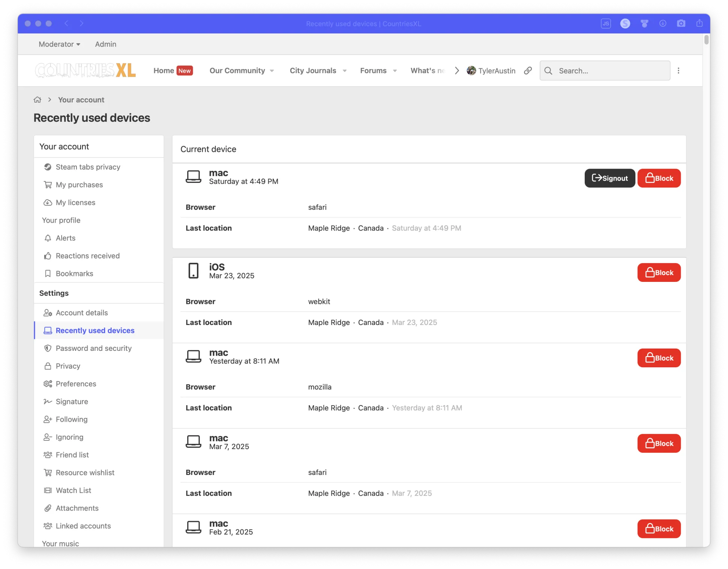Open Privacy settings in sidebar
Image resolution: width=728 pixels, height=569 pixels.
click(99, 366)
